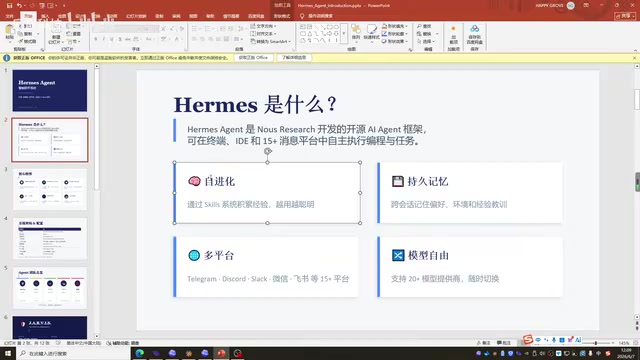Open Microsoft Edge from the taskbar

[140, 353]
